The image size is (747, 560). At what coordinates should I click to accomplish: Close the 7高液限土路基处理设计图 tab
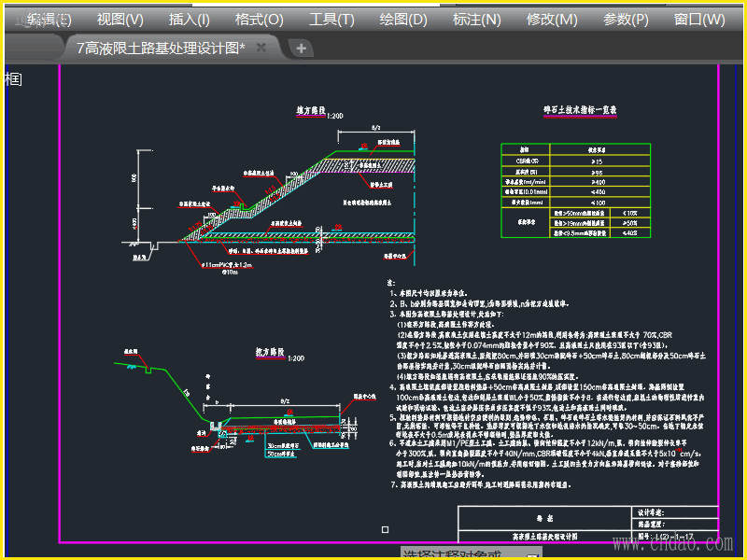click(261, 48)
